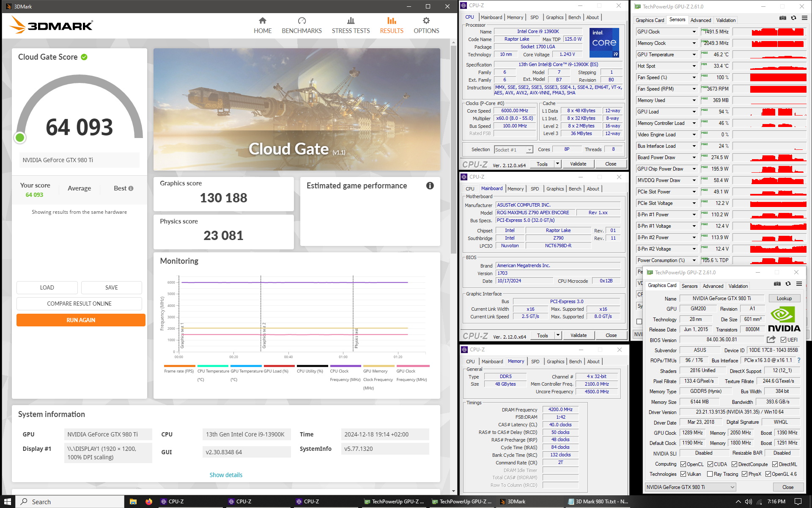Toggle the DirectML checkbox
This screenshot has height=508, width=812.
(775, 464)
